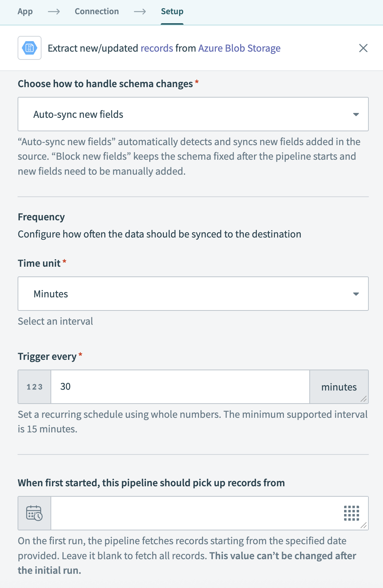This screenshot has width=383, height=588.
Task: Open the Minutes time unit dropdown
Action: pyautogui.click(x=193, y=294)
